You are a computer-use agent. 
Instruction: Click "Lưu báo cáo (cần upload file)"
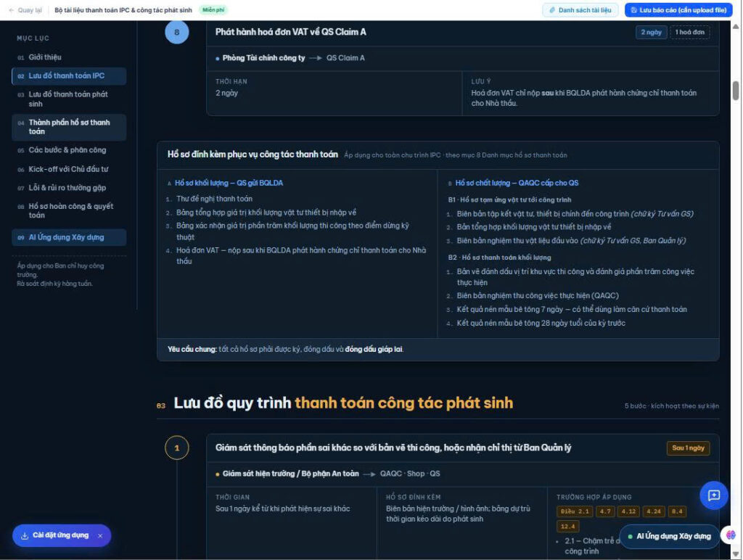[x=678, y=10]
